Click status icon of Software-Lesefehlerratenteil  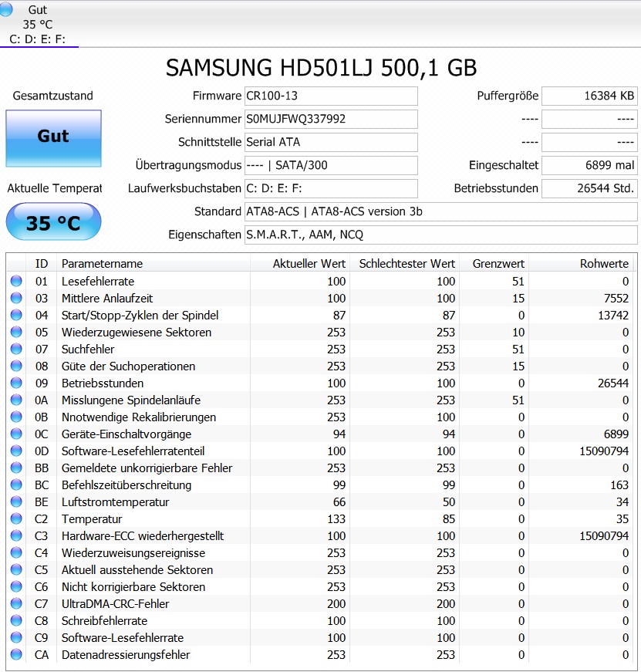point(16,451)
